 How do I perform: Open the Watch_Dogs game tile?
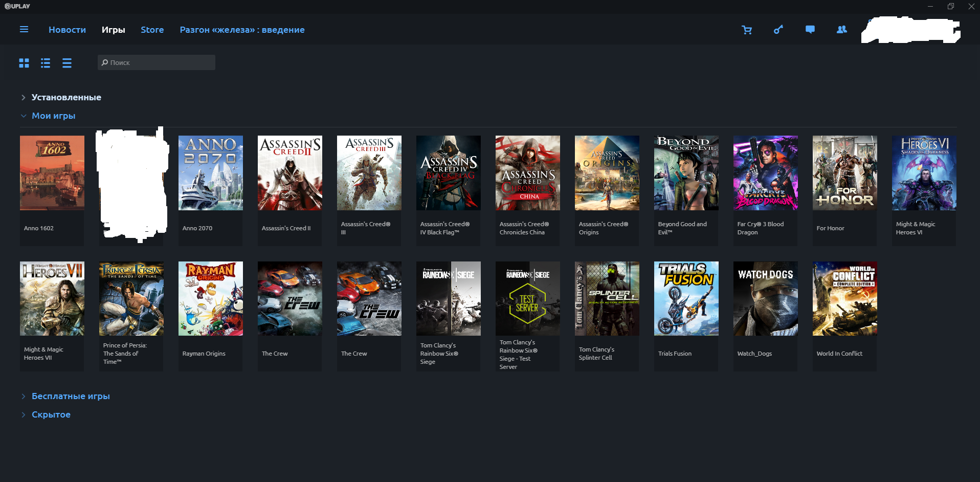(766, 316)
